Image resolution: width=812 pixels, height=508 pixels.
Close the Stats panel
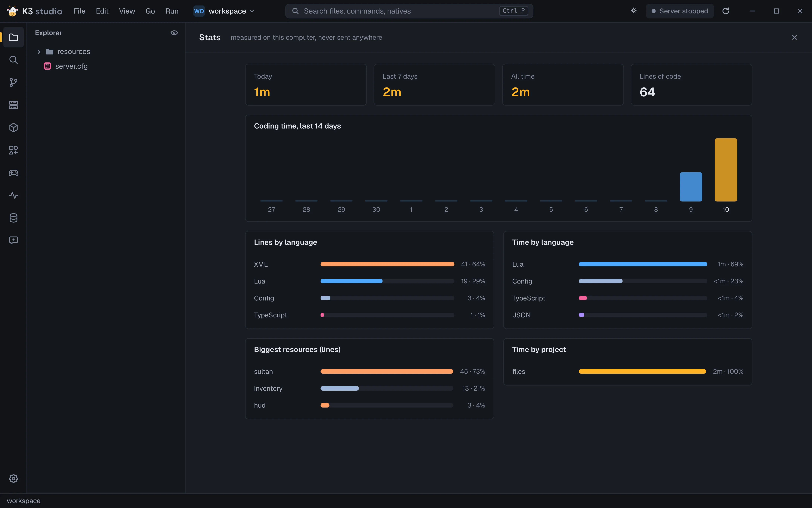pos(794,37)
